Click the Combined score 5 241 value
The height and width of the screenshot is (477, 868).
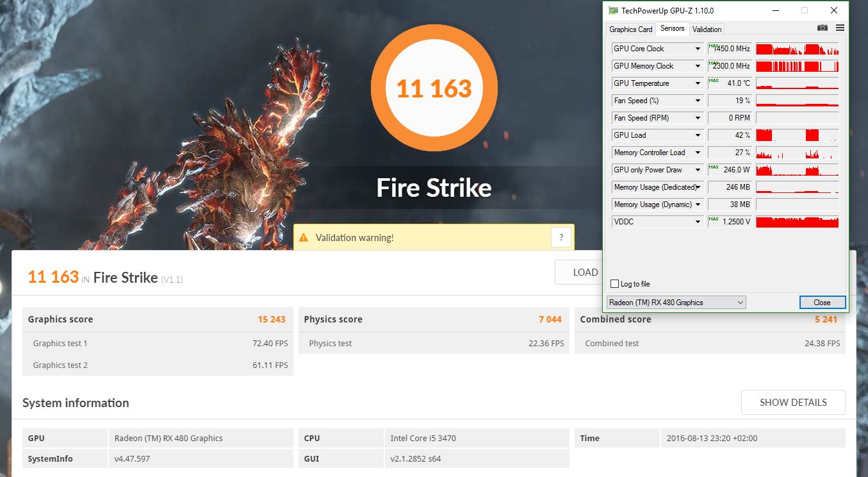[826, 319]
